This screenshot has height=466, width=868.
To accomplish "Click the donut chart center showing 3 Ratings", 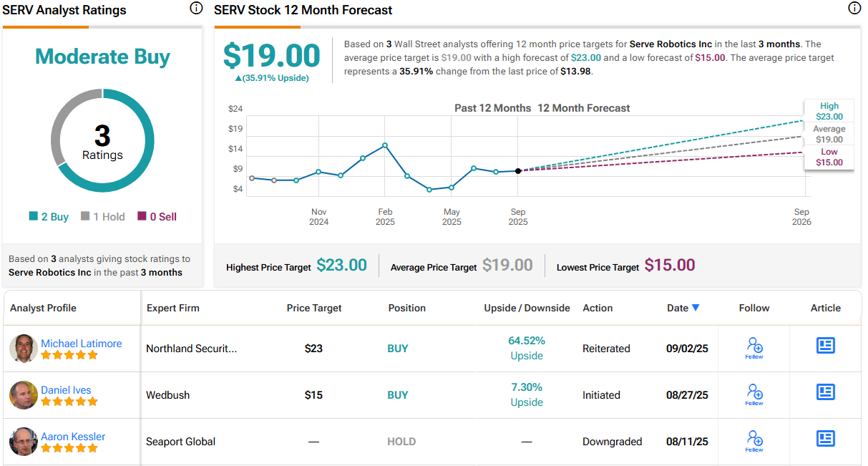I will click(102, 141).
